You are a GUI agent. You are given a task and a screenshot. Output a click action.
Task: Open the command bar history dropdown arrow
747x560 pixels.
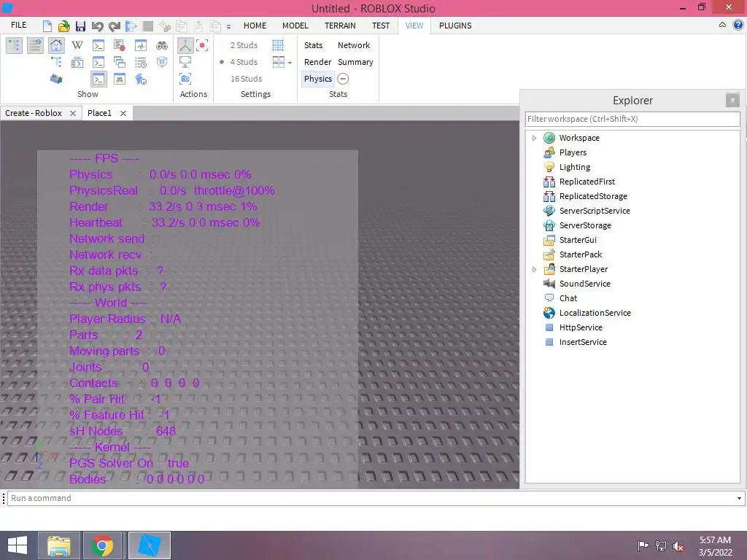(739, 499)
